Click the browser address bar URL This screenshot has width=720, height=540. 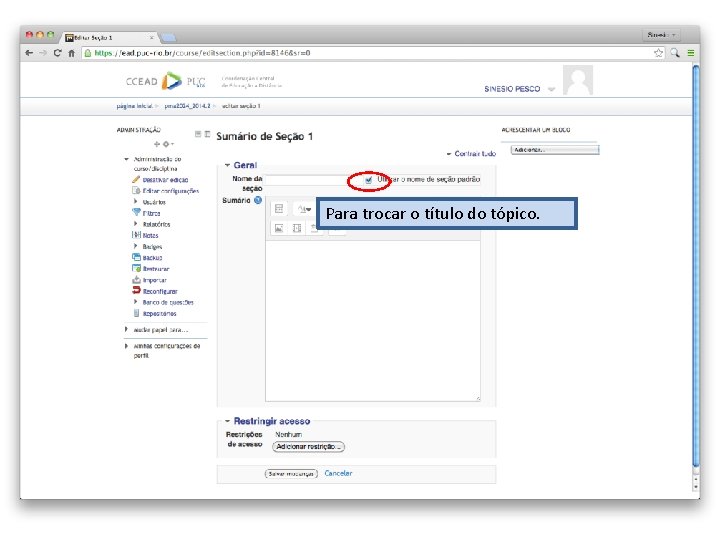[202, 53]
